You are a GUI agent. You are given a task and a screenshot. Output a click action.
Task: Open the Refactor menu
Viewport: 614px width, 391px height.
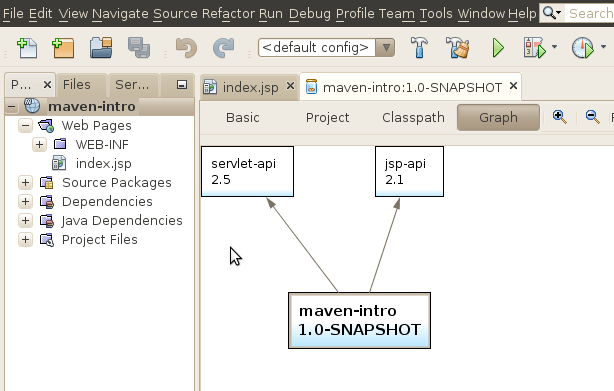[229, 13]
